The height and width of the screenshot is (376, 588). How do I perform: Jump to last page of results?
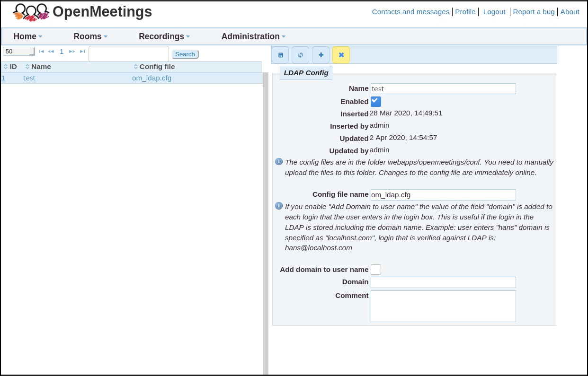point(82,52)
